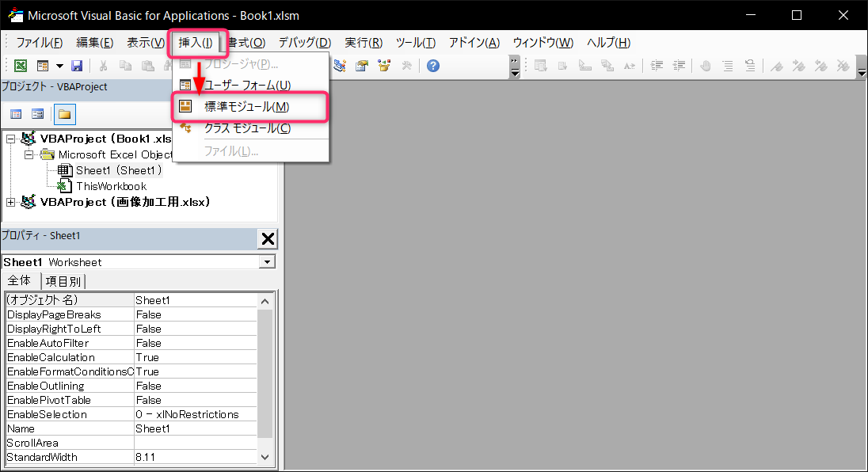The height and width of the screenshot is (472, 868).
Task: Select the EnableCalculation property row
Action: [131, 357]
